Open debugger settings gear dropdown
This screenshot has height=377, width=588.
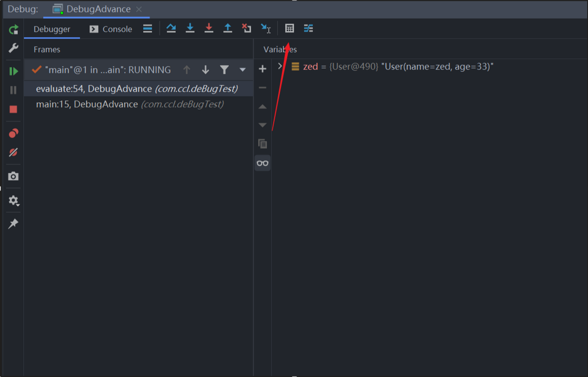point(14,200)
